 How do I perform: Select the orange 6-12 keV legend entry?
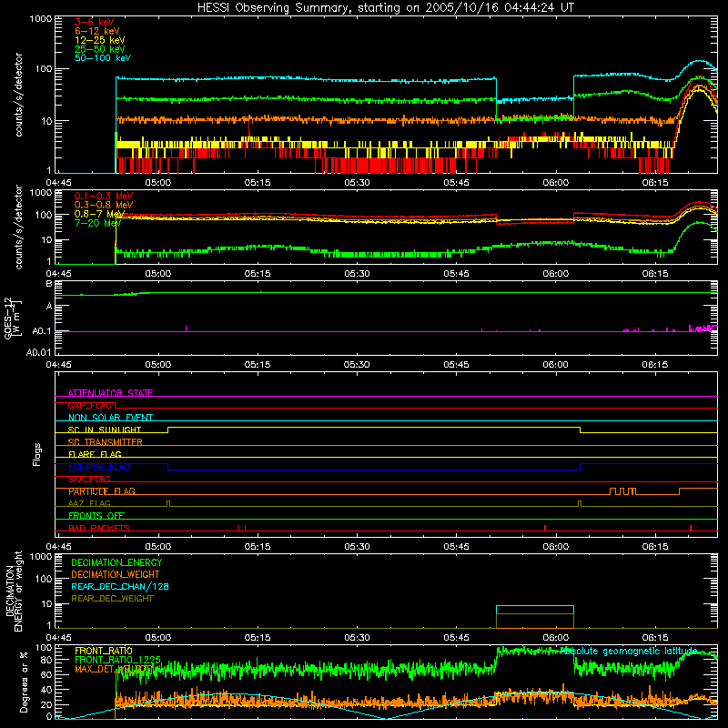pyautogui.click(x=97, y=31)
